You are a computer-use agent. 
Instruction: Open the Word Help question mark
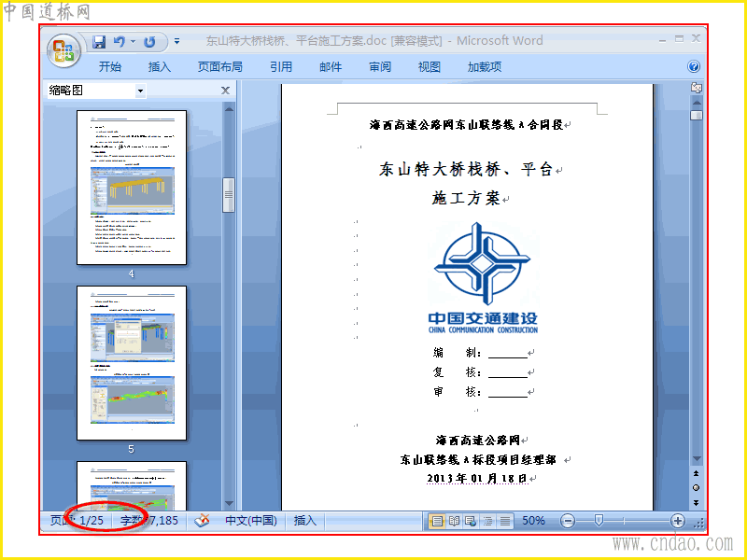click(694, 66)
